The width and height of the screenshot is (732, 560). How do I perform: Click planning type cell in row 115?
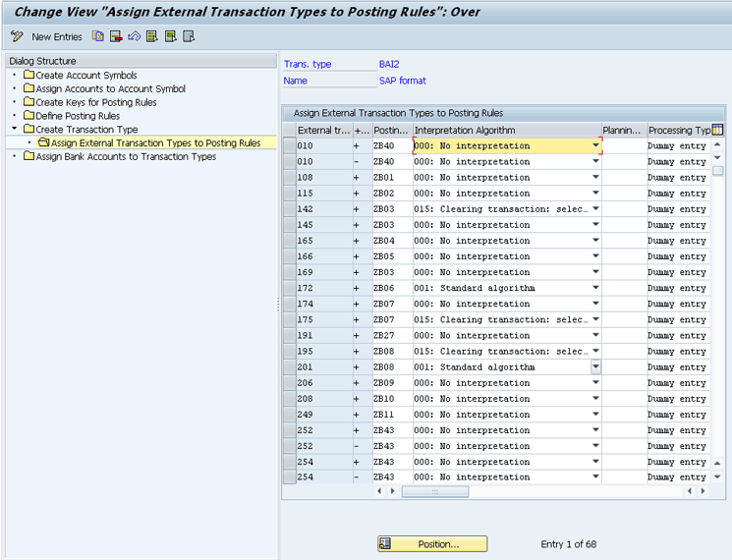(624, 194)
